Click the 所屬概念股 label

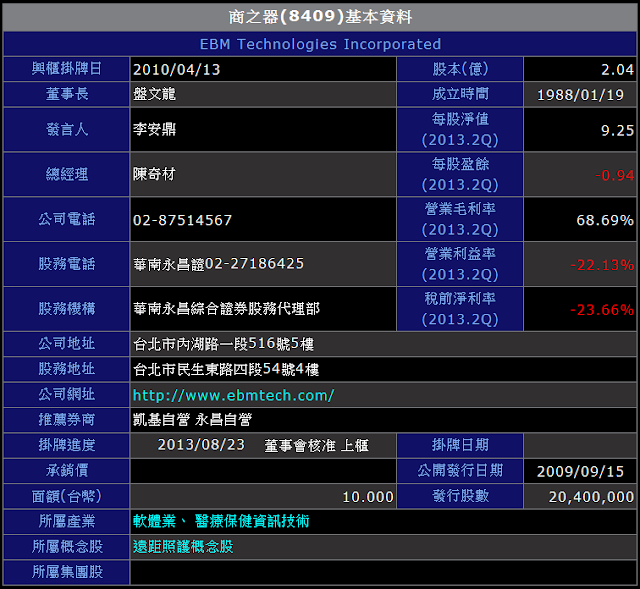tap(67, 547)
